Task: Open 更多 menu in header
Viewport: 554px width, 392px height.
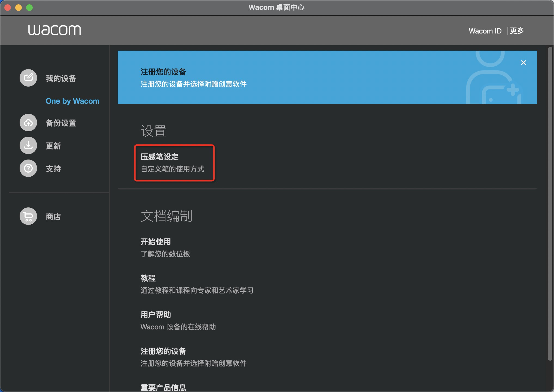Action: tap(517, 31)
